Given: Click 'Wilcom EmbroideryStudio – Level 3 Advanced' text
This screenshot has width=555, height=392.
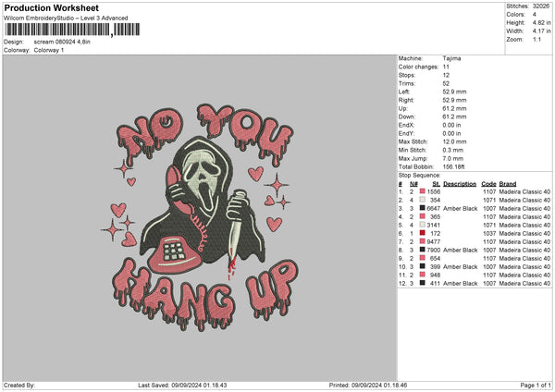Looking at the screenshot, I should (x=66, y=18).
